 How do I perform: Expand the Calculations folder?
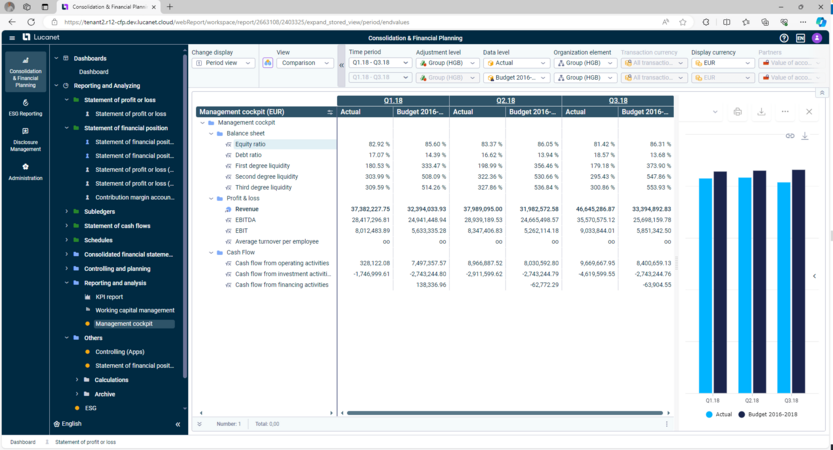pyautogui.click(x=77, y=380)
